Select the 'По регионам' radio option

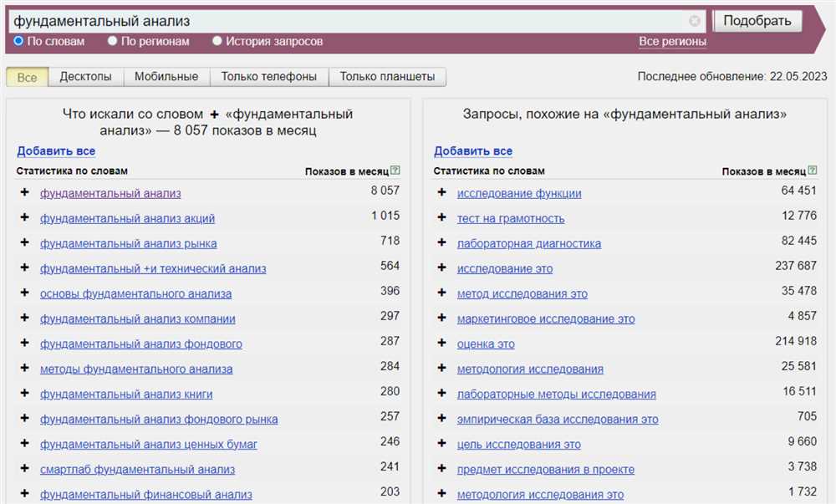112,41
